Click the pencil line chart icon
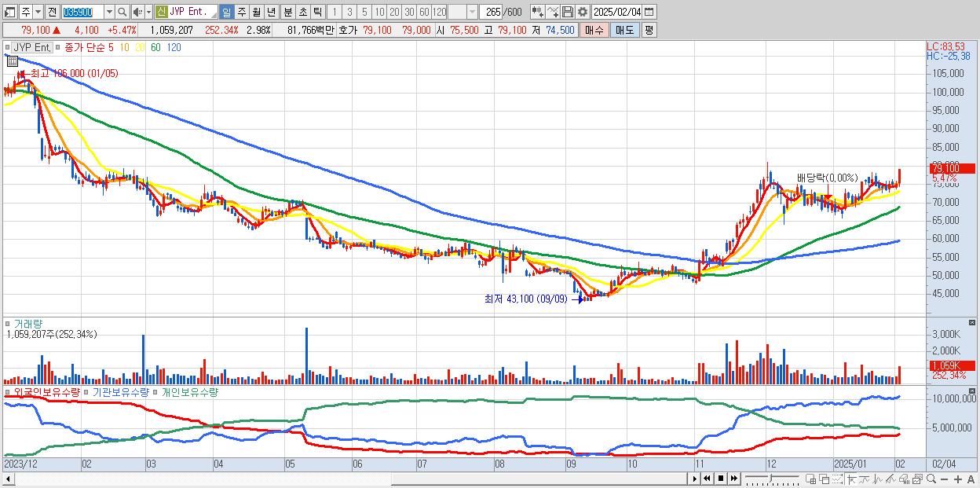 tap(891, 479)
